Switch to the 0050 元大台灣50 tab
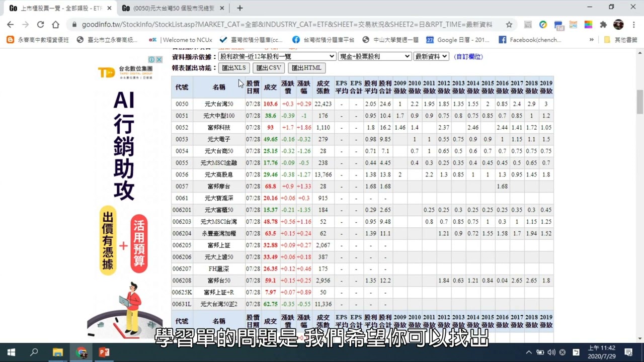This screenshot has width=644, height=362. (174, 8)
